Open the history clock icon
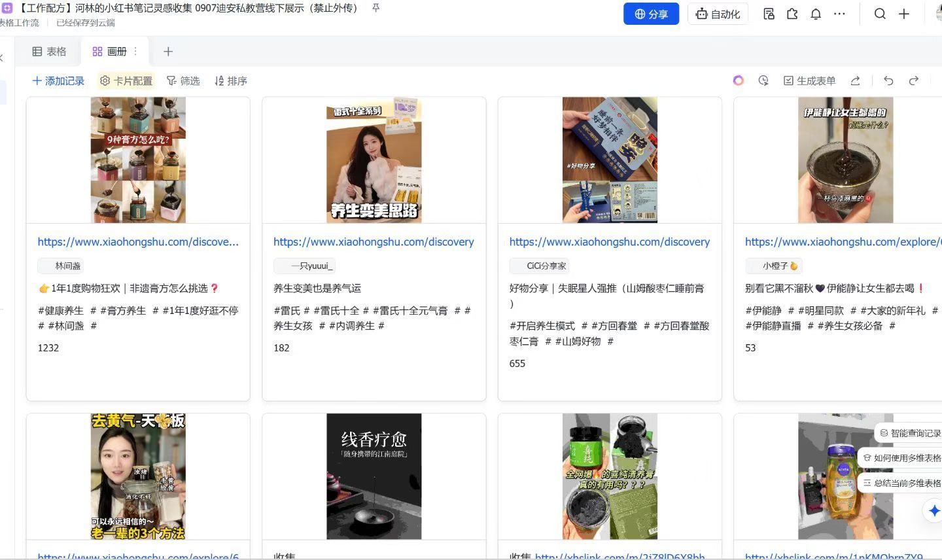Viewport: 942px width, 560px height. pyautogui.click(x=763, y=80)
